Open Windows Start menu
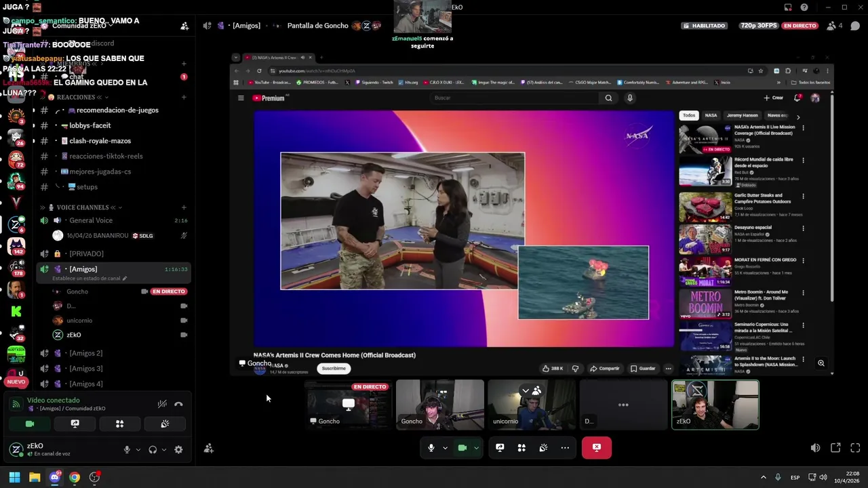This screenshot has height=488, width=868. 14,477
